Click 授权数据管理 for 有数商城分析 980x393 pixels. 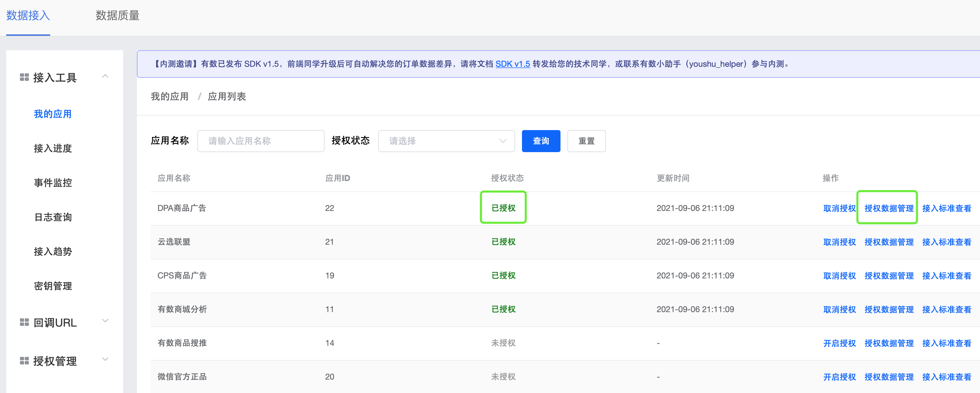(x=889, y=309)
